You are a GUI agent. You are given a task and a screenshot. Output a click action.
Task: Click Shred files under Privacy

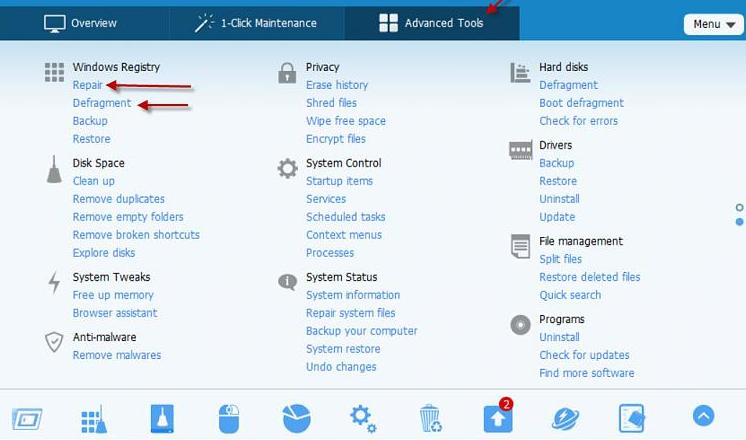point(331,103)
